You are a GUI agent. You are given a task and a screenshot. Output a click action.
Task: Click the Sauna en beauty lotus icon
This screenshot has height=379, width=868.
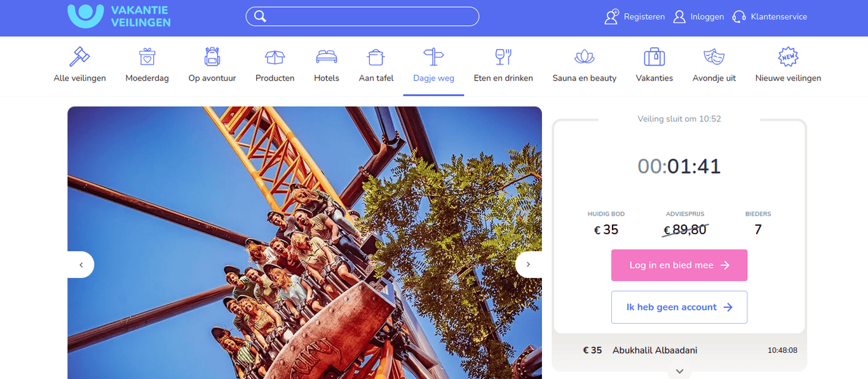click(x=584, y=57)
